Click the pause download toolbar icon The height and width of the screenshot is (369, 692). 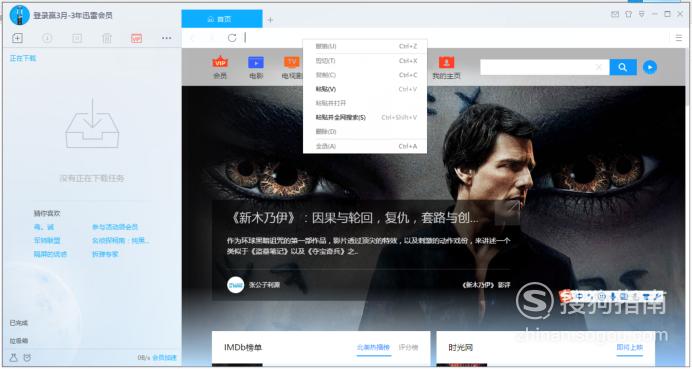click(x=77, y=38)
